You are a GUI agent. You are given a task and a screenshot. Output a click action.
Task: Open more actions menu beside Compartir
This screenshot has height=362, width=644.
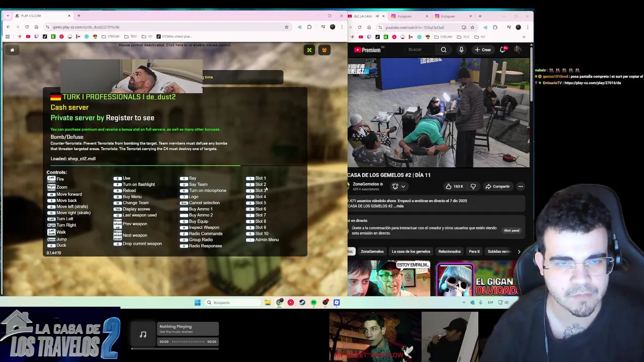[x=521, y=187]
